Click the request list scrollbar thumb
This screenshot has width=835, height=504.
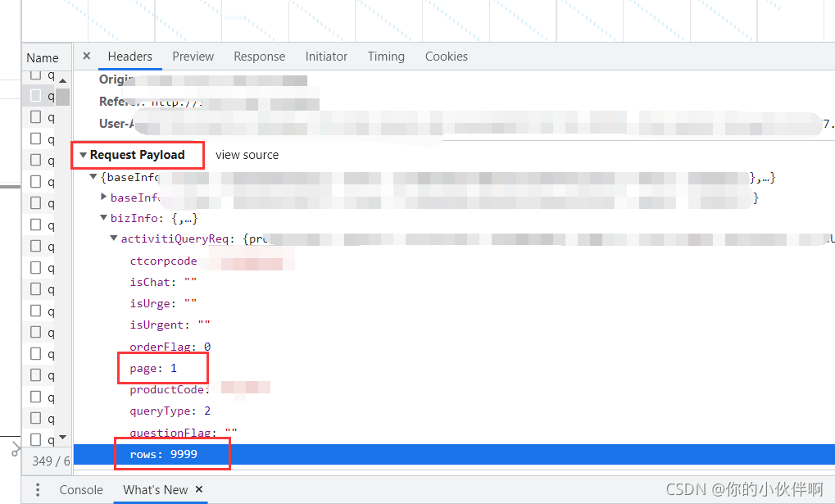pyautogui.click(x=63, y=97)
